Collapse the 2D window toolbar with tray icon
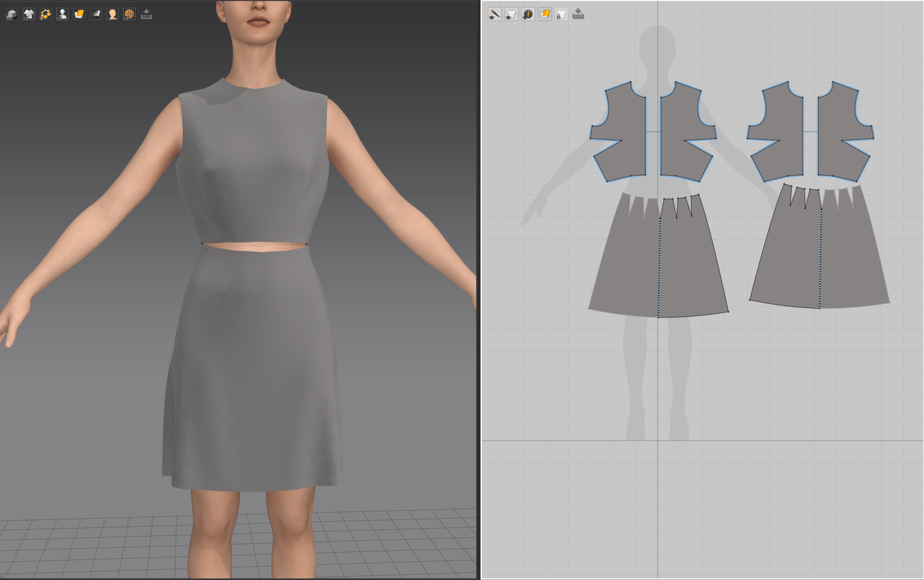Screen dimensions: 924x580 578,14
